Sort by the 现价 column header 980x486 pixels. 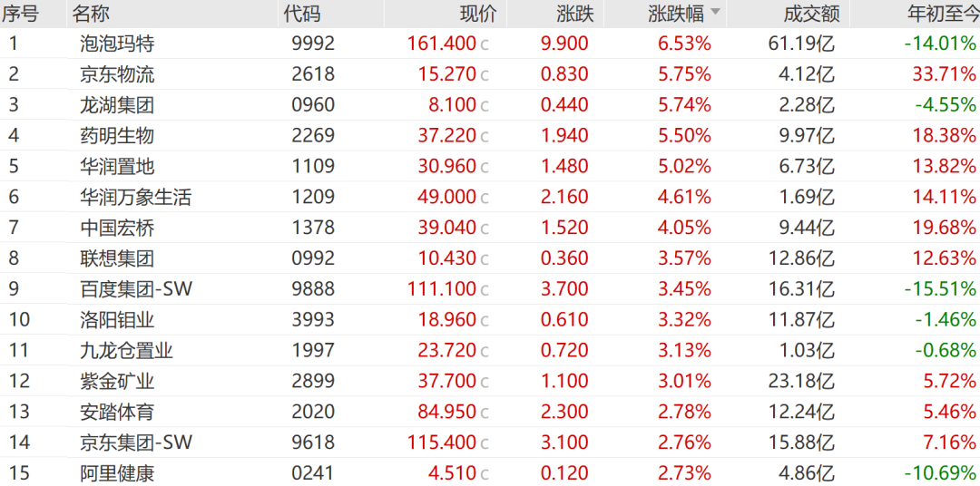click(478, 13)
